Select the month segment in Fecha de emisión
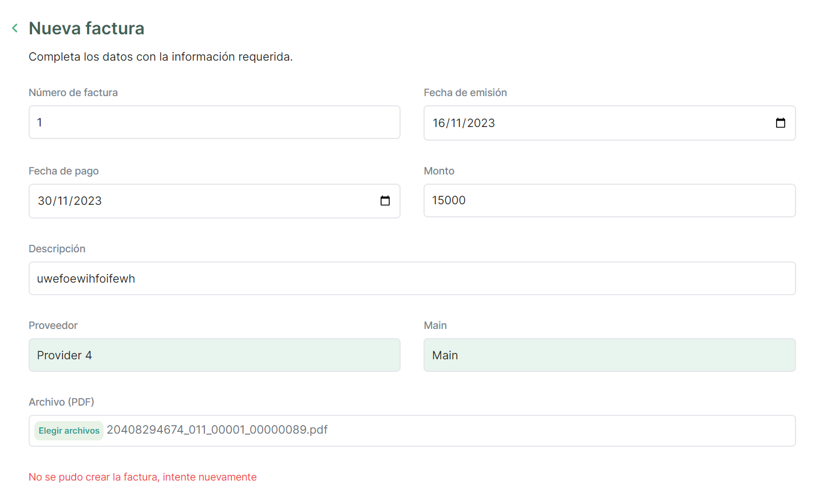 click(456, 124)
